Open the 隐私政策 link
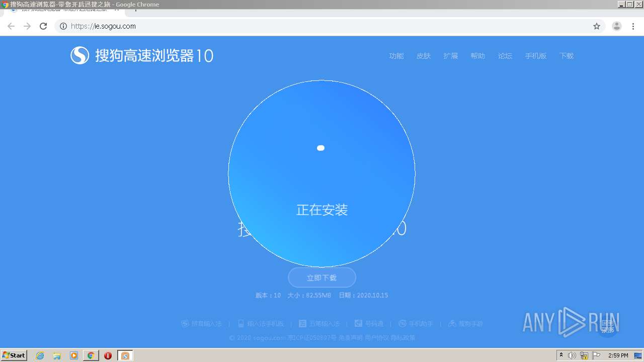Screen dimensions: 644x362 [x=403, y=338]
